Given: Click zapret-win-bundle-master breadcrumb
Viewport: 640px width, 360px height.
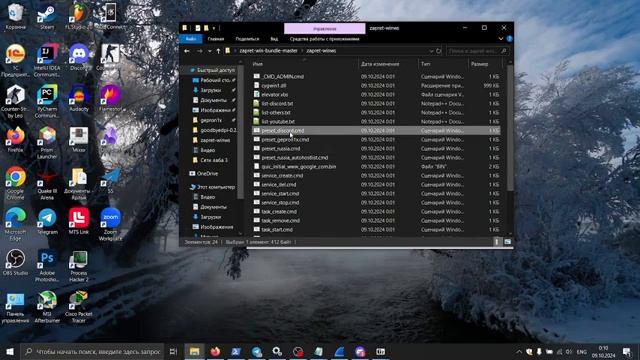Looking at the screenshot, I should click(x=269, y=51).
